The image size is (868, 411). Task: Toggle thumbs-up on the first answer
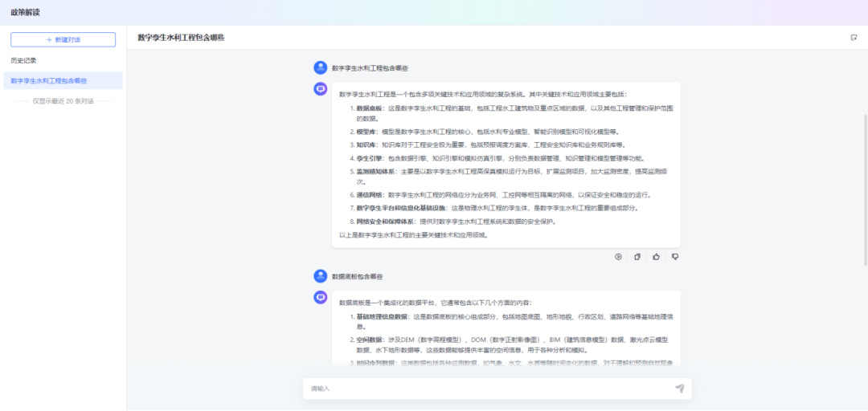click(x=656, y=257)
